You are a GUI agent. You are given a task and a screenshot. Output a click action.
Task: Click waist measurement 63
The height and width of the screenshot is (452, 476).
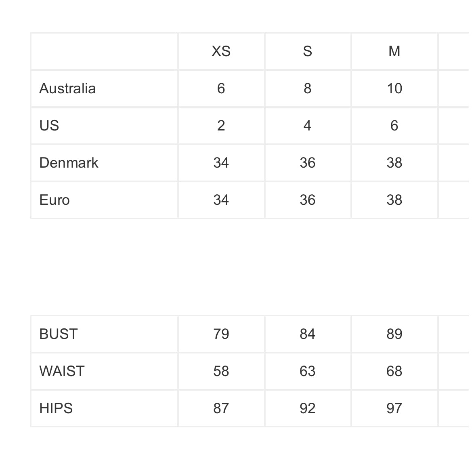click(x=307, y=371)
